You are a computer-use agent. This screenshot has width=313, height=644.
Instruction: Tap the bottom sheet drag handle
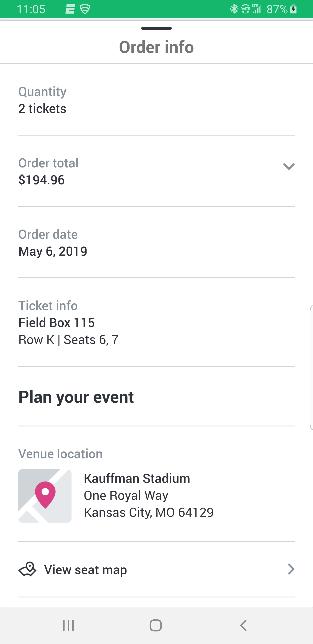156,28
